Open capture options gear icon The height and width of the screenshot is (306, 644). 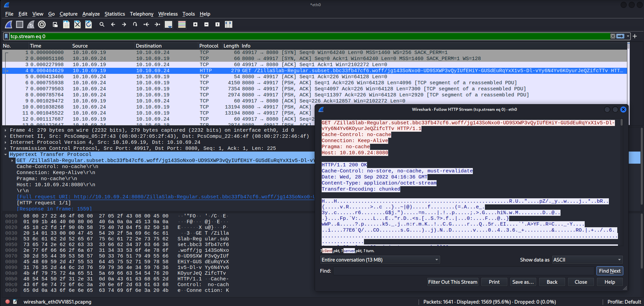[x=42, y=25]
